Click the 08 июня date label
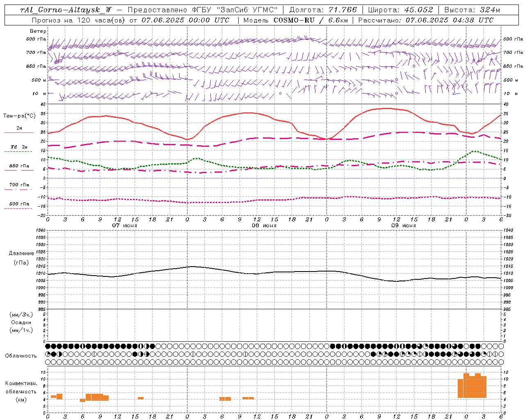 [x=264, y=226]
